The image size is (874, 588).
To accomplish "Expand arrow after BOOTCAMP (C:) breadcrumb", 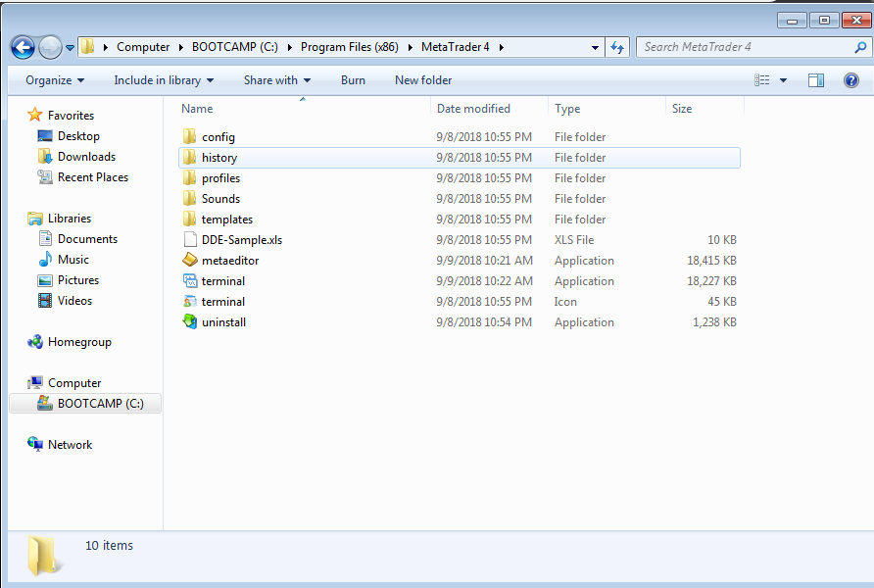I will 290,48.
